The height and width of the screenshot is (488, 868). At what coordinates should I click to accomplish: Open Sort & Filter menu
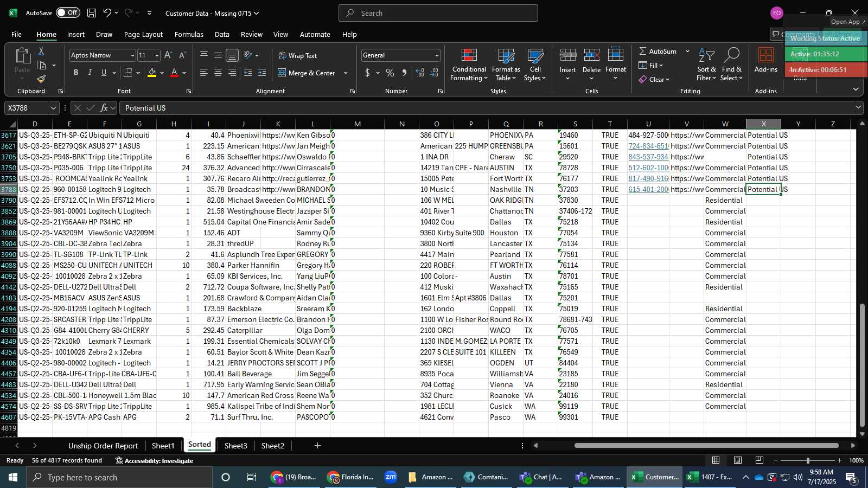(706, 65)
